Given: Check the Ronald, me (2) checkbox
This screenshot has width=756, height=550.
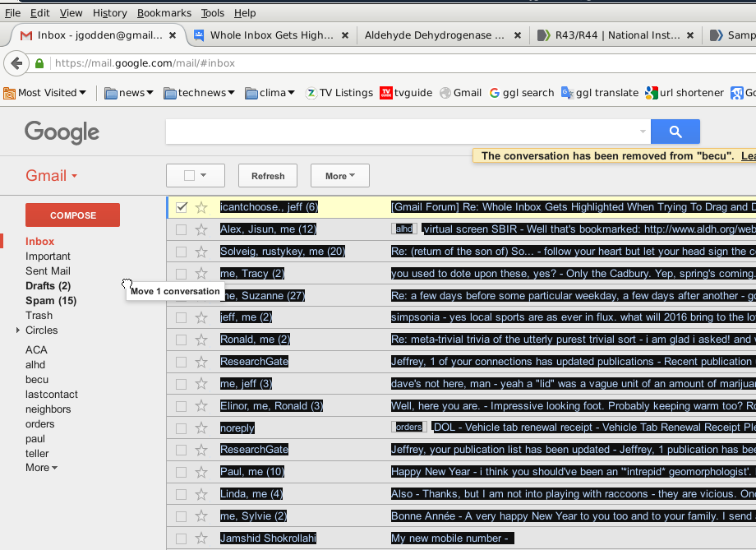Looking at the screenshot, I should tap(182, 340).
